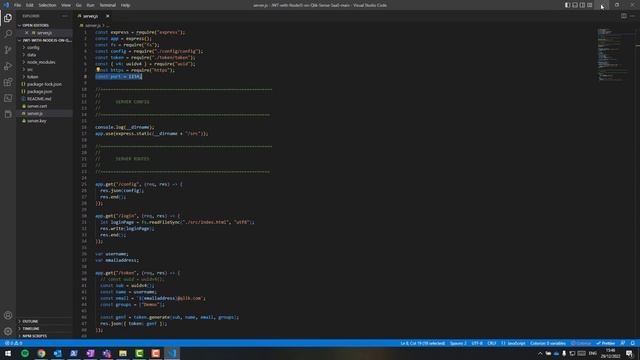Change CRLF end of line sequence

click(492, 343)
